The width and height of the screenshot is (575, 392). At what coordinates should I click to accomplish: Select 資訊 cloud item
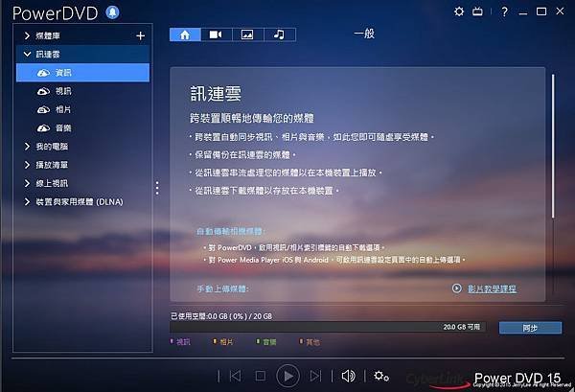click(82, 73)
